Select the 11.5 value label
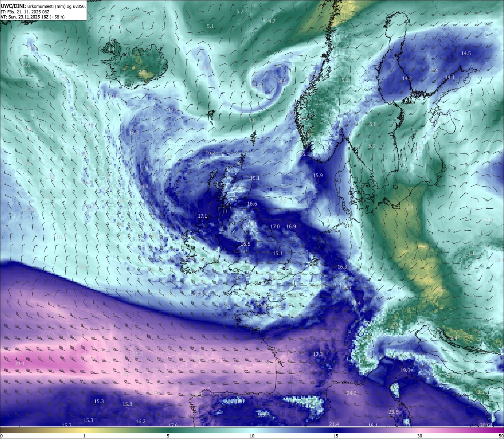This screenshot has width=504, height=439. click(434, 71)
